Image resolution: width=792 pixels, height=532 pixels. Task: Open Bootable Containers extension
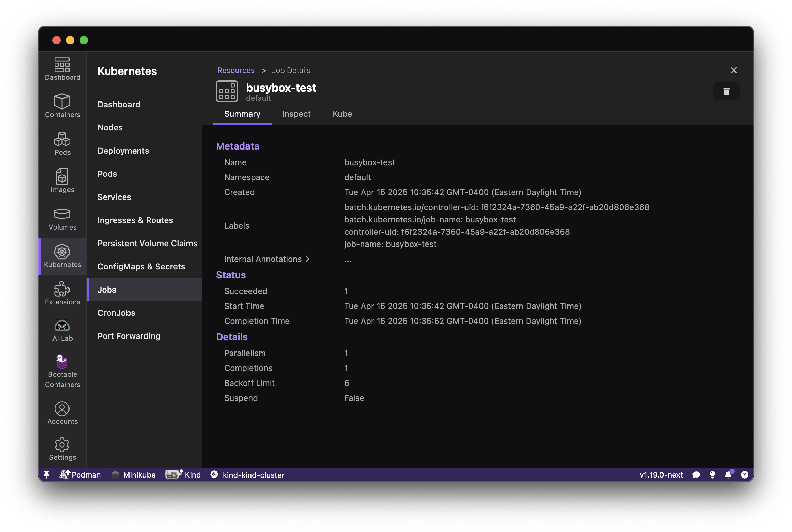(62, 371)
